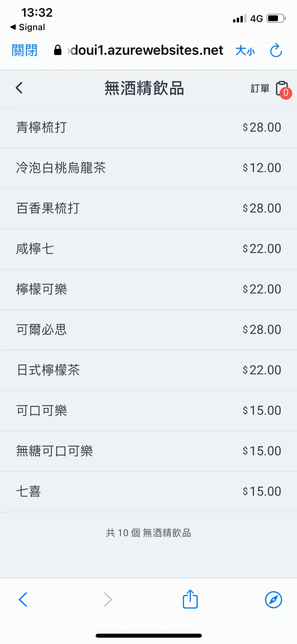Tap the lock icon beside the URL
The height and width of the screenshot is (644, 297).
58,50
